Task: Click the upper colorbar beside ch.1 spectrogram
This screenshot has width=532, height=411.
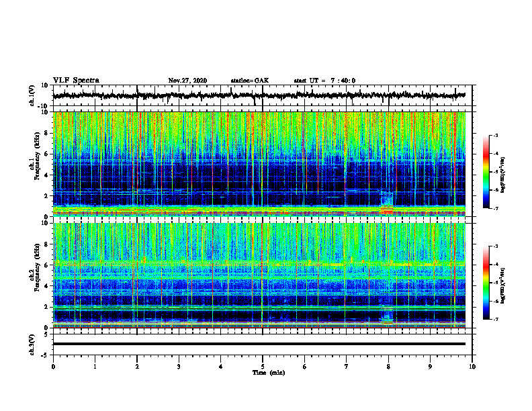Action: coord(486,172)
